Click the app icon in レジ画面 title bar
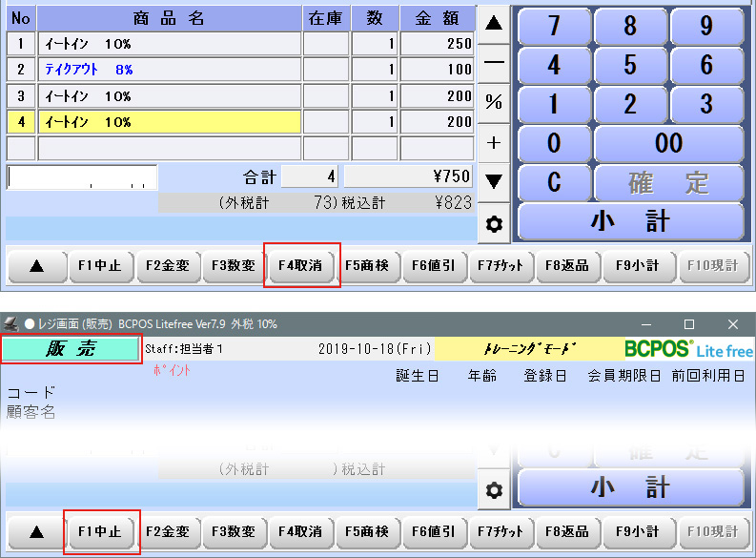 point(11,324)
